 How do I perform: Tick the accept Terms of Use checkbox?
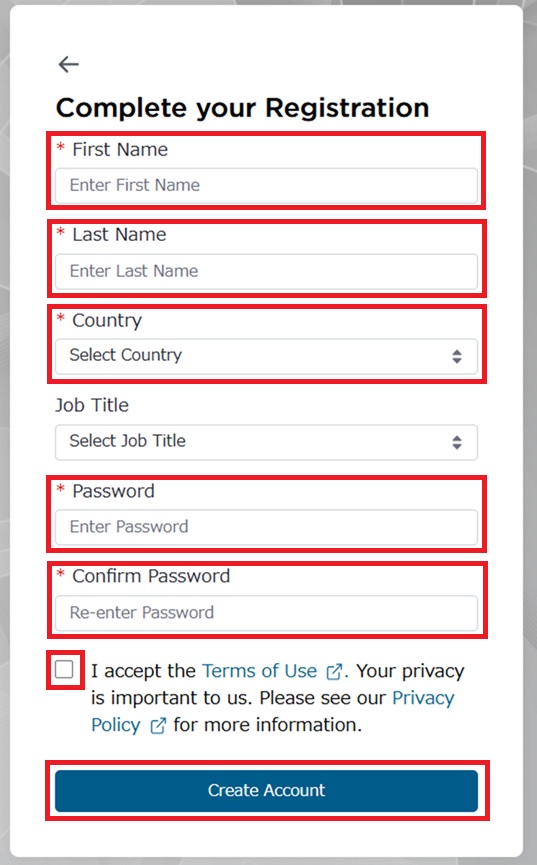point(65,670)
